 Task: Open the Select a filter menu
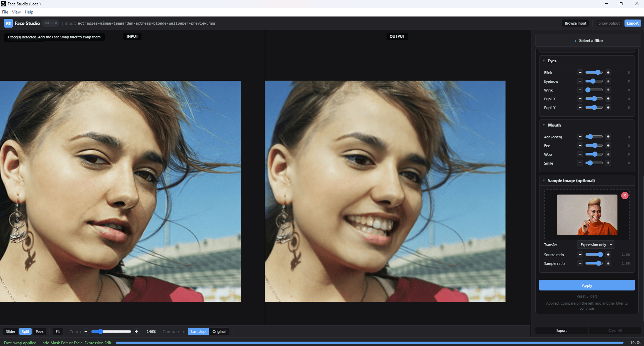click(x=588, y=41)
